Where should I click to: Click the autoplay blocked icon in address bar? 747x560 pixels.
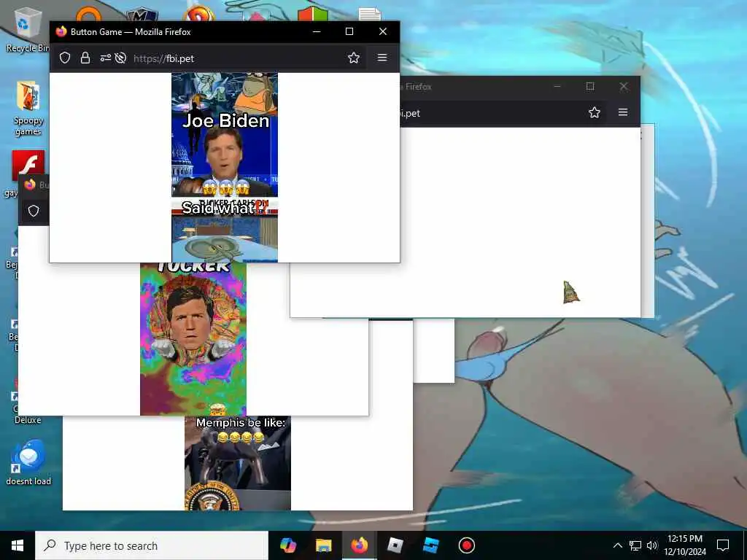120,58
